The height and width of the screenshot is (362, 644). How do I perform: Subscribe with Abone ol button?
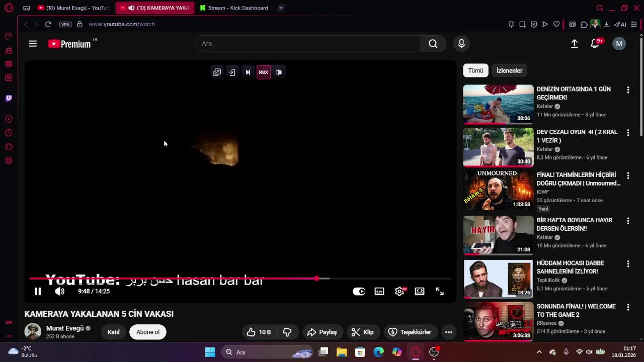(148, 332)
